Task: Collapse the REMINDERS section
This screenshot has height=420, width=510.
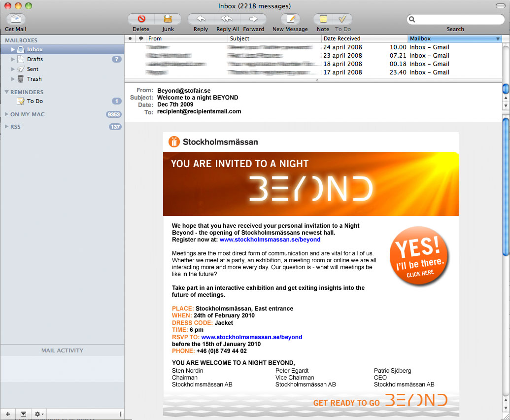Action: 6,92
